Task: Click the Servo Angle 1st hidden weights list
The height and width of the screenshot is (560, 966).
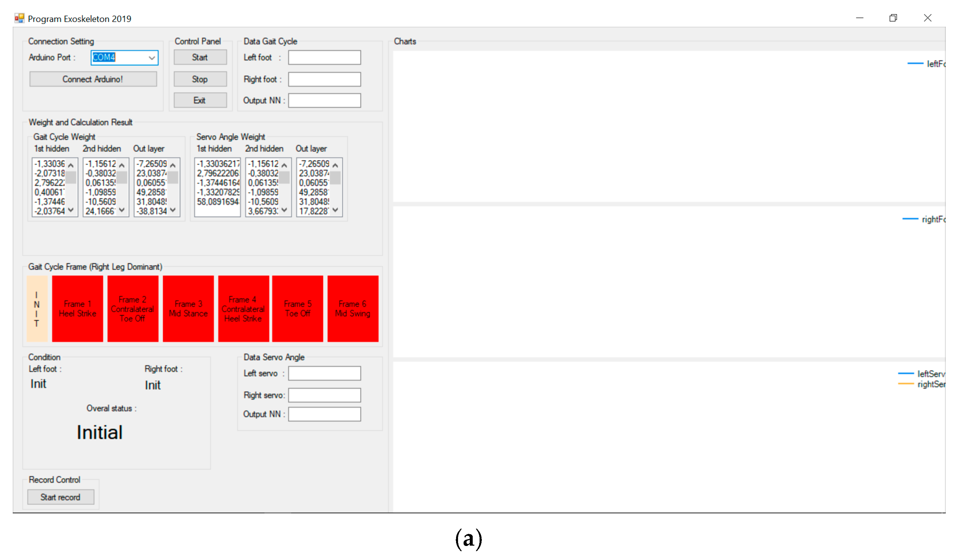Action: (x=217, y=187)
